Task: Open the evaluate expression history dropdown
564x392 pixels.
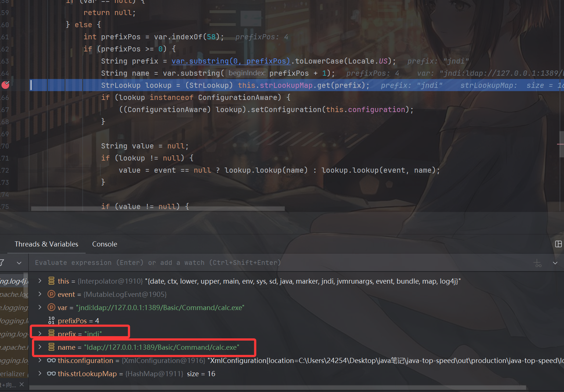Action: click(555, 263)
